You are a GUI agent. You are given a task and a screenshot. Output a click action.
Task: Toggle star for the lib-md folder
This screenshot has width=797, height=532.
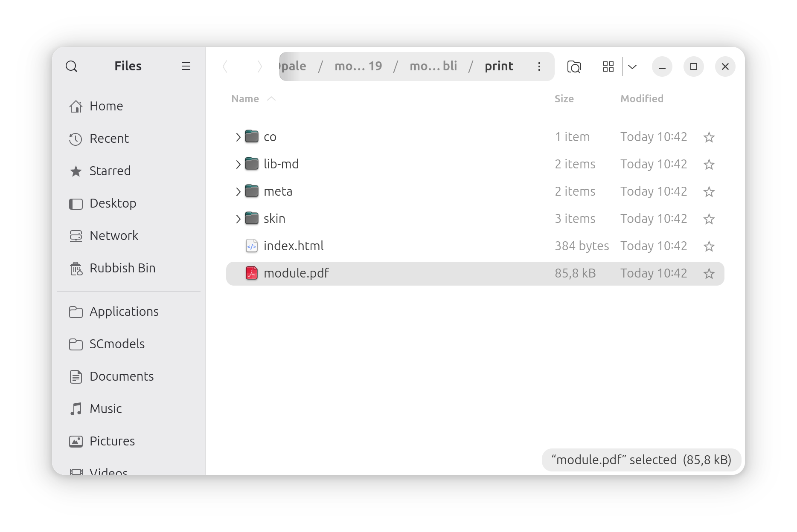point(709,165)
